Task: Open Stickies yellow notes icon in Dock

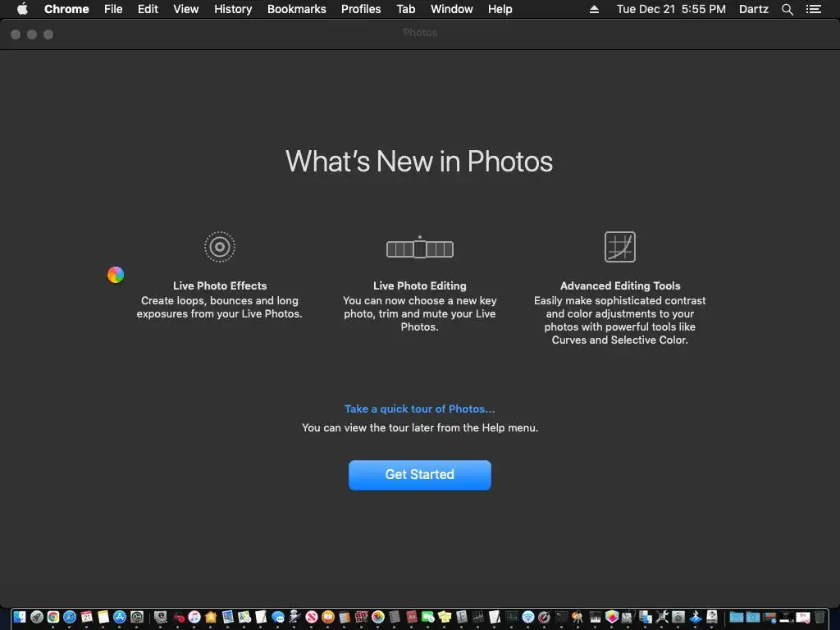Action: 445,617
